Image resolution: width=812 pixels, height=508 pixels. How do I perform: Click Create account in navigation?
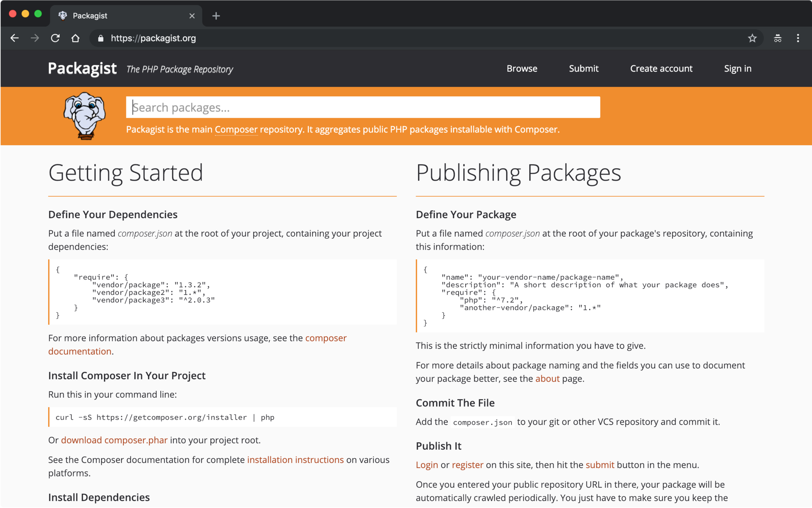661,68
